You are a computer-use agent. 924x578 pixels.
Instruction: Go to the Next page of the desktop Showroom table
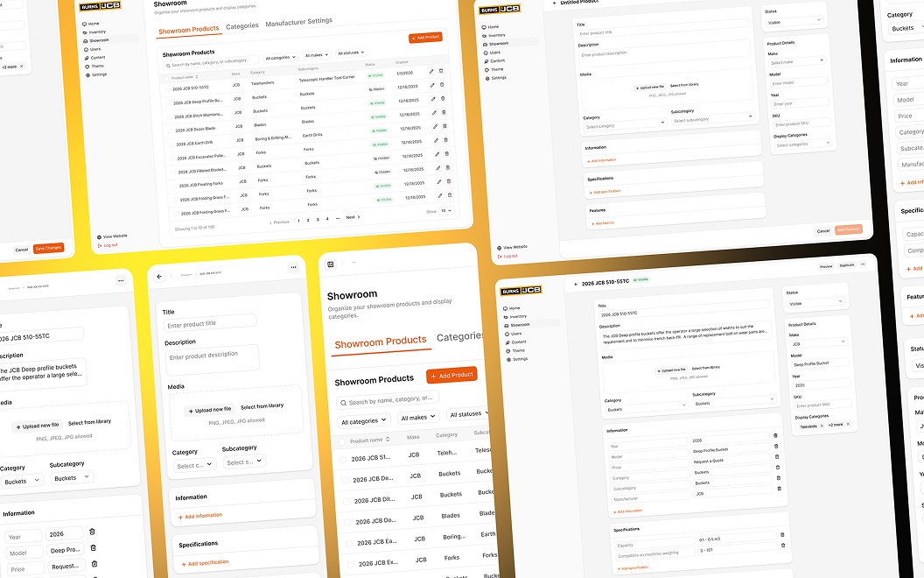pyautogui.click(x=353, y=217)
